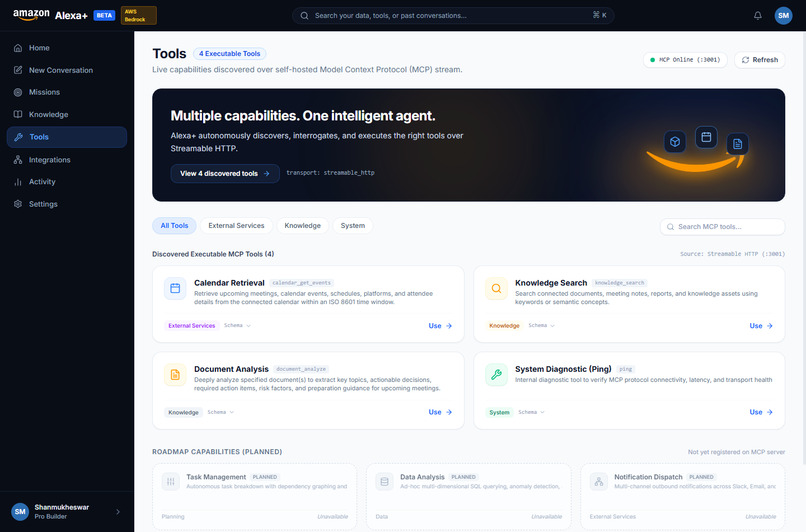Click the Knowledge Search card icon
Image resolution: width=806 pixels, height=532 pixels.
(x=496, y=288)
